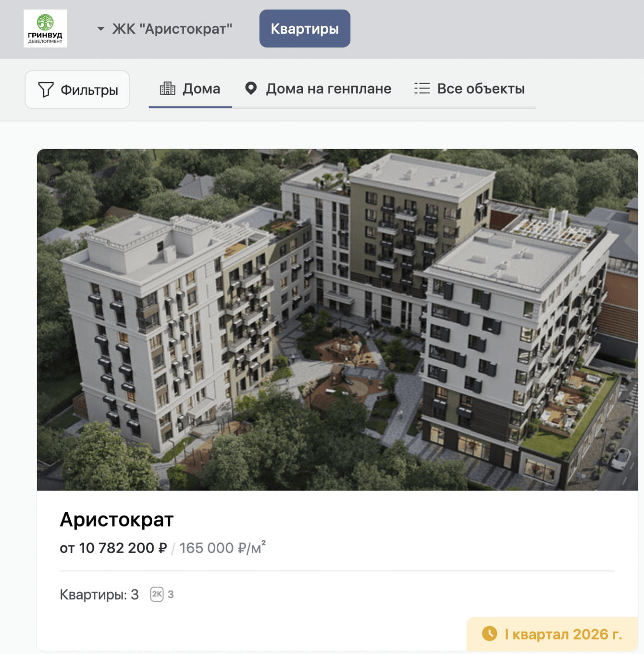Click the funnel filter icon
Image resolution: width=644 pixels, height=654 pixels.
[x=46, y=90]
